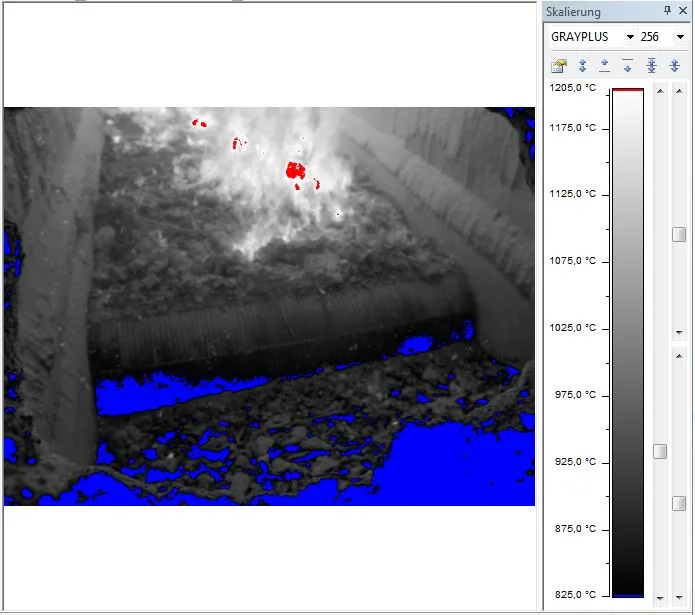The height and width of the screenshot is (615, 695).
Task: Click the lower-limit slider thumb in right column
Action: tap(679, 503)
